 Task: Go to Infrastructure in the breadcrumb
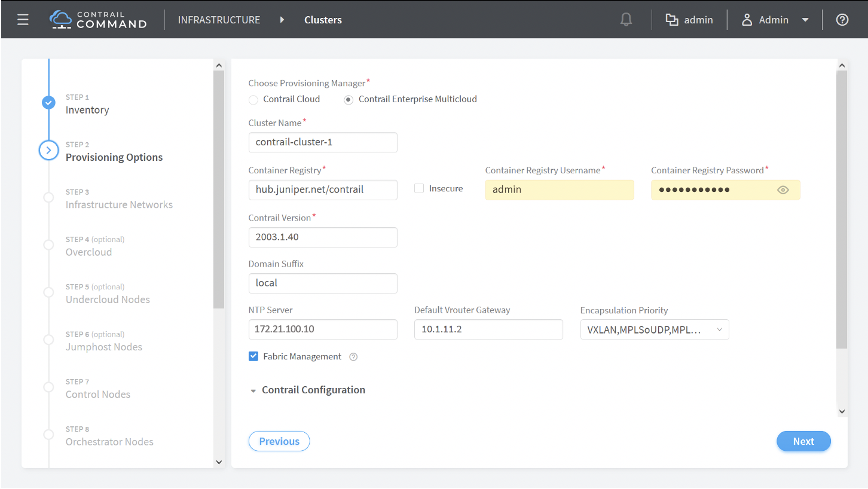[x=219, y=20]
